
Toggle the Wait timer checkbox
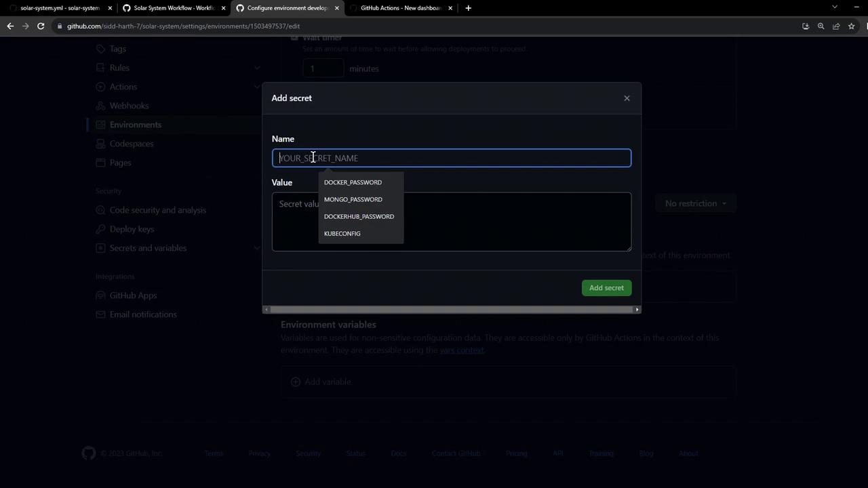pos(294,38)
